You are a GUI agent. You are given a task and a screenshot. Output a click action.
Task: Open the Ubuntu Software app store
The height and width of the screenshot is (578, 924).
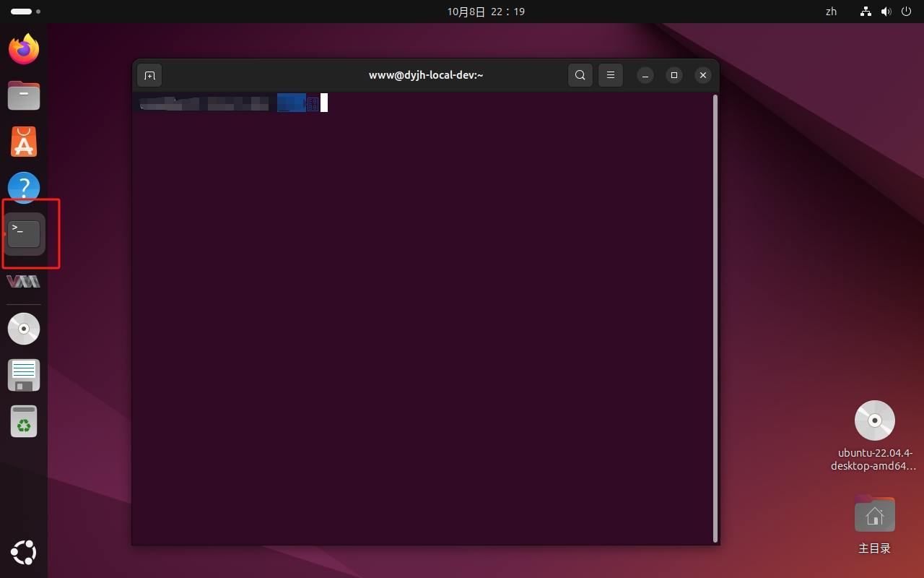pos(24,142)
